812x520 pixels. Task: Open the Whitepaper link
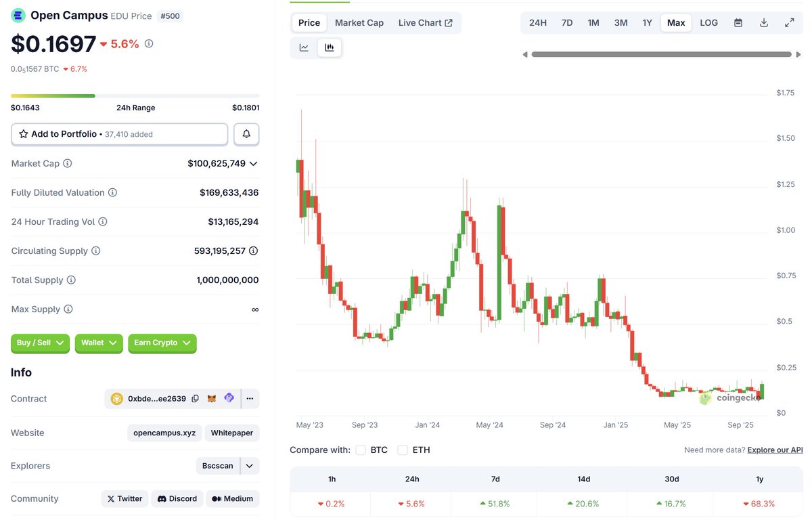click(232, 433)
